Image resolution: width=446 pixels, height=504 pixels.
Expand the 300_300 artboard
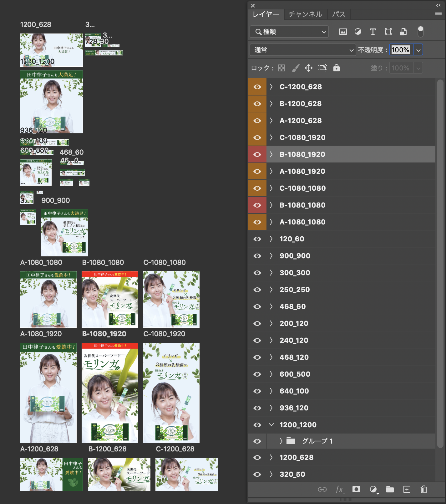[x=271, y=273]
